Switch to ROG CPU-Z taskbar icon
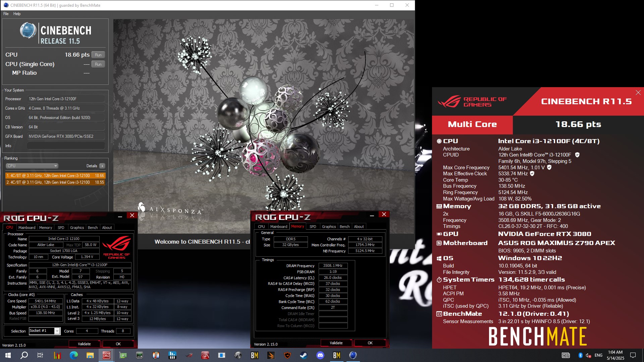644x362 pixels. pos(107,355)
